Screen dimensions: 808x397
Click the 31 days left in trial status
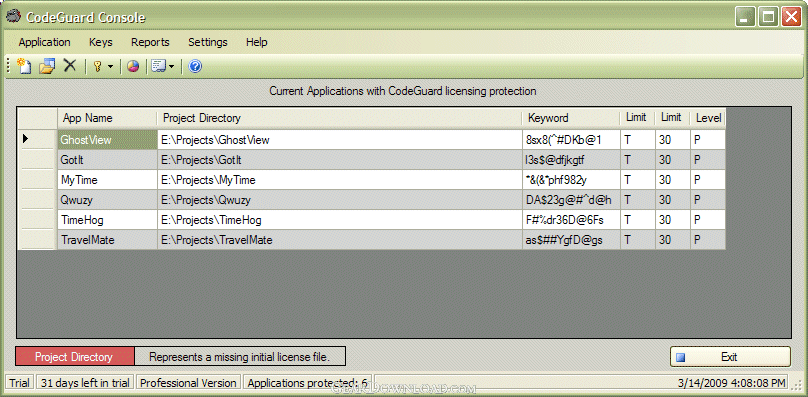[85, 383]
